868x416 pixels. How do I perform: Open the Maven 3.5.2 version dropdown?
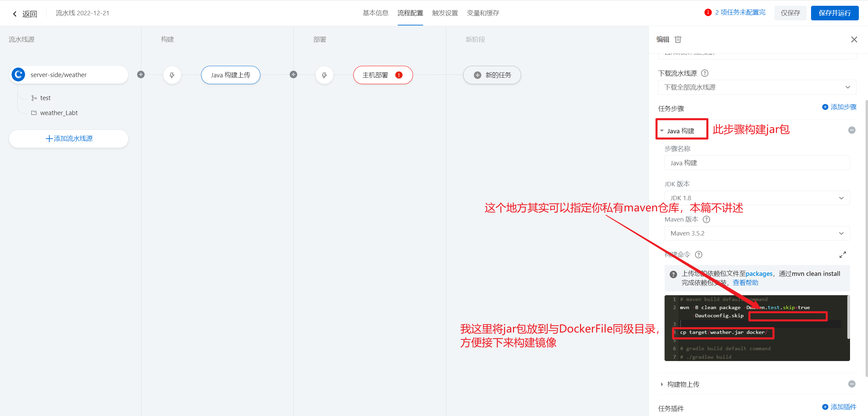point(757,233)
